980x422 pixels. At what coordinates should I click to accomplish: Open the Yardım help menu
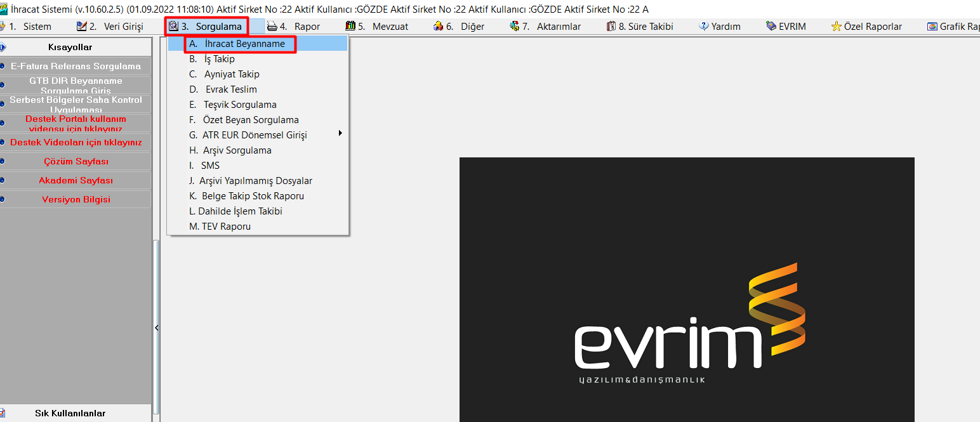[x=720, y=27]
